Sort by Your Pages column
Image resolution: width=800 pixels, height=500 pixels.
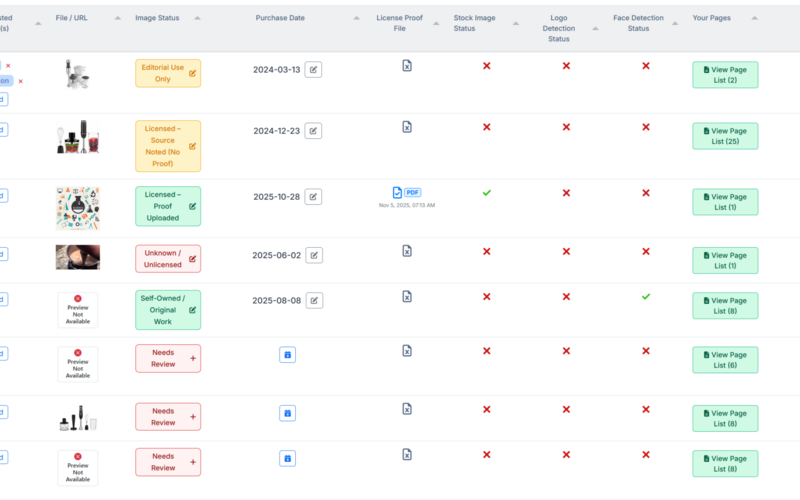tap(755, 18)
